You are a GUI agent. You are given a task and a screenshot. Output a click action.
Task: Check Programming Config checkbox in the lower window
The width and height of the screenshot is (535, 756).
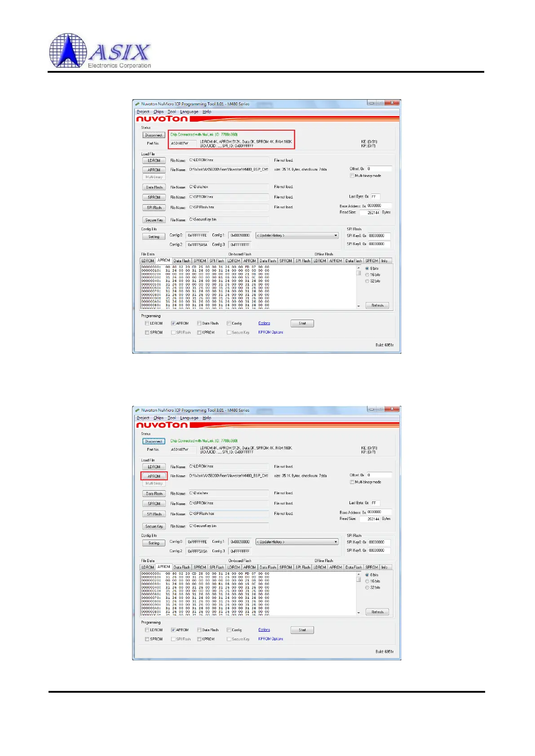point(229,630)
